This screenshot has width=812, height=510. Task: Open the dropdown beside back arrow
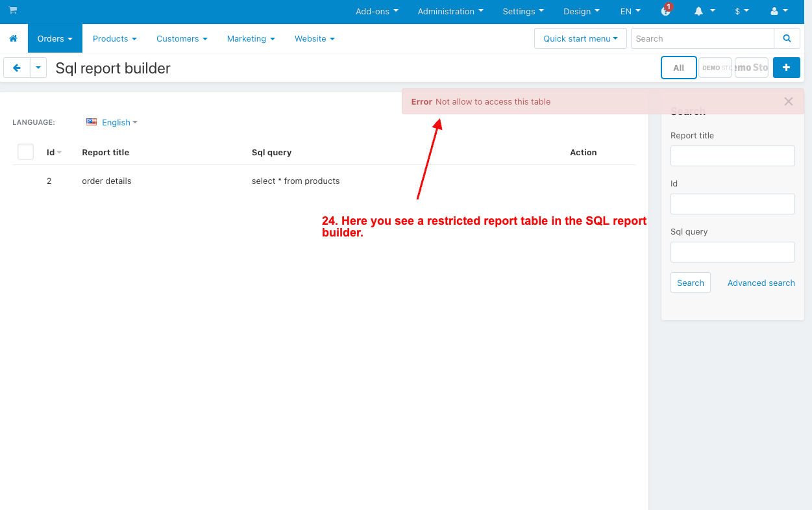38,68
